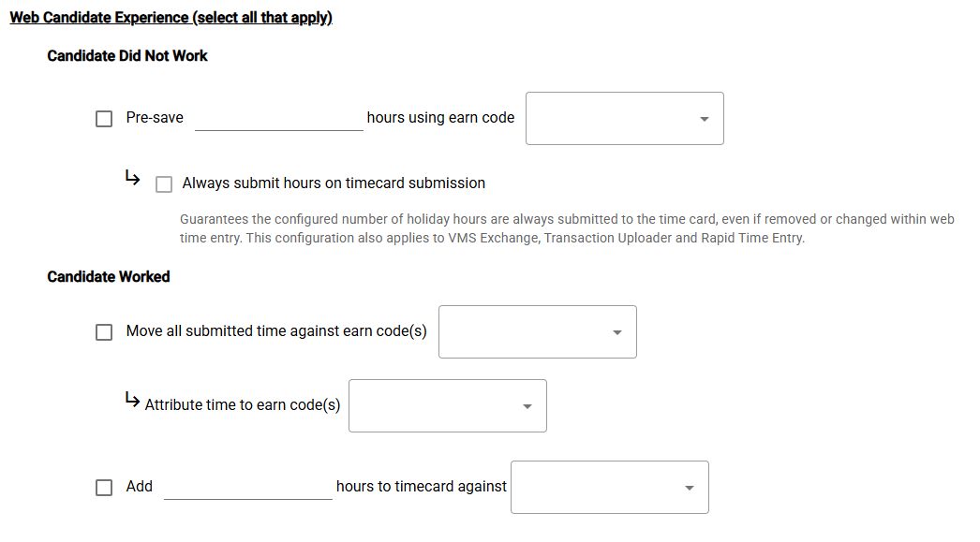Expand the Move all submitted time earn code dropdown
The image size is (980, 542).
[x=537, y=332]
